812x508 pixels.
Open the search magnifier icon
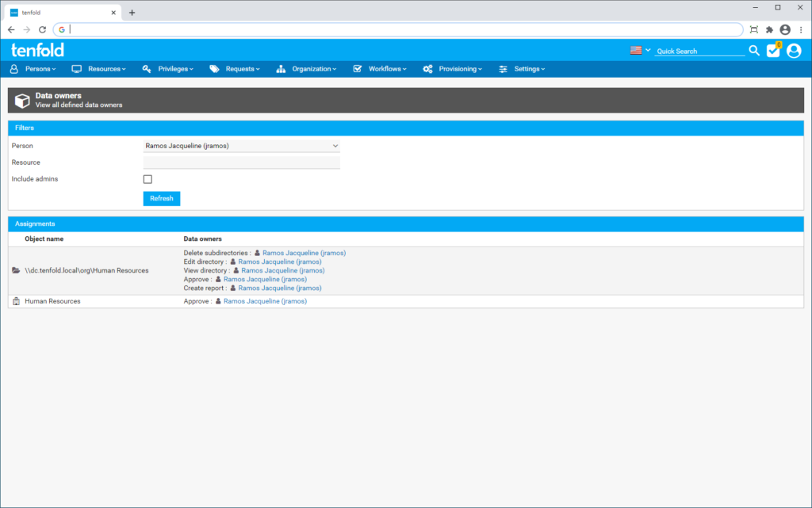[x=753, y=50]
